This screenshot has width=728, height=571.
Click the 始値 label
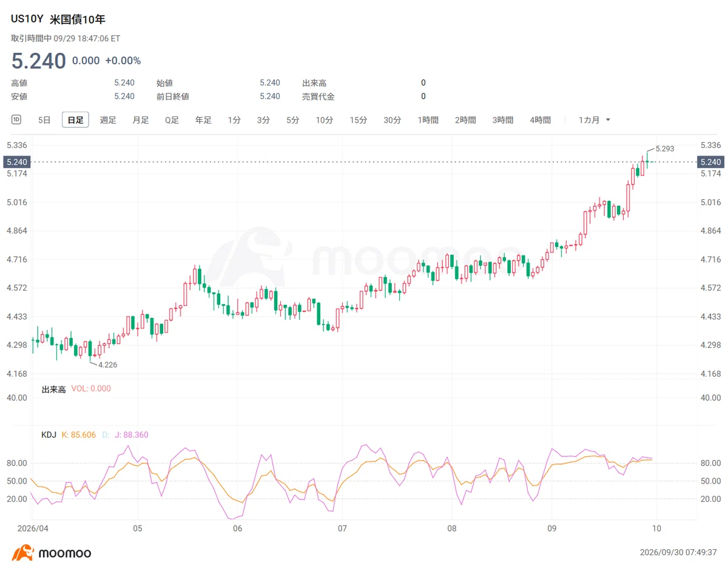point(165,83)
